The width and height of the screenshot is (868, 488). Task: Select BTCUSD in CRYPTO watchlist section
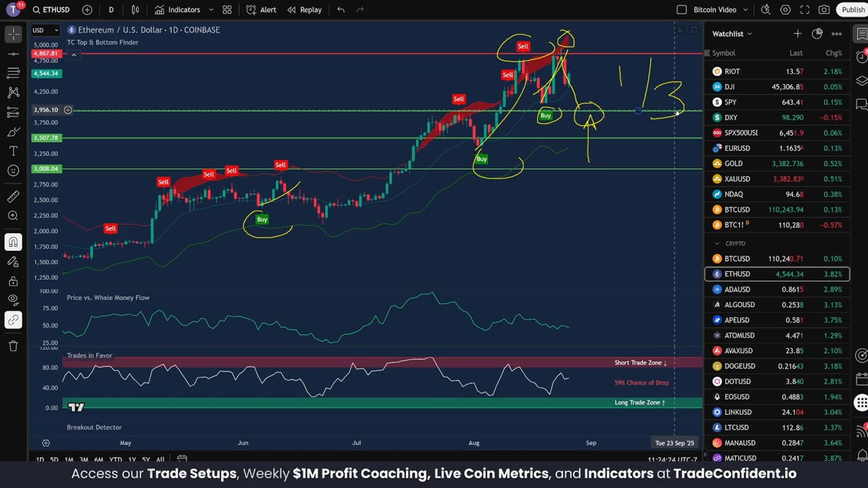point(776,259)
